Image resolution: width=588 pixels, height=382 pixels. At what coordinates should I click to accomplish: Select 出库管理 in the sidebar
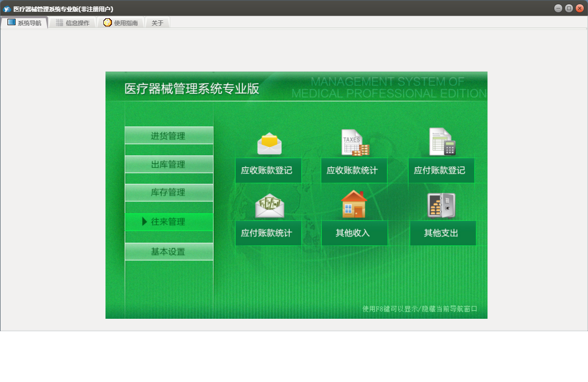169,164
